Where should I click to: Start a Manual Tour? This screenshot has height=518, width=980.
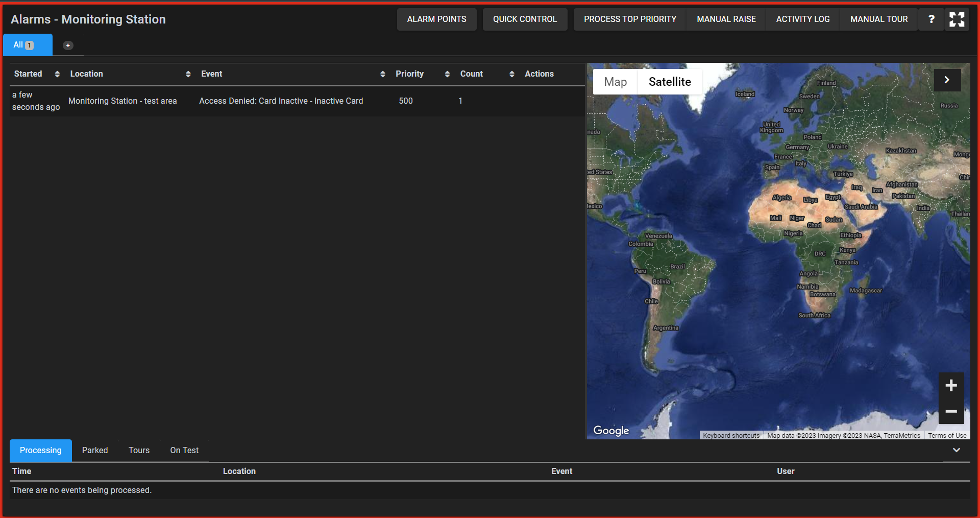coord(879,19)
